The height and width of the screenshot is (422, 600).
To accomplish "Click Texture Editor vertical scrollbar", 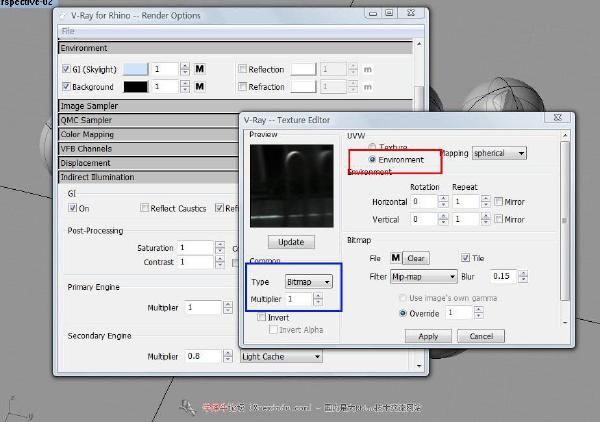I will click(x=565, y=220).
